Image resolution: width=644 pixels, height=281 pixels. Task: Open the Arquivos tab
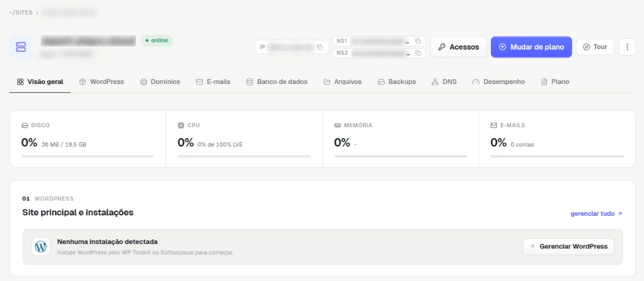[342, 82]
